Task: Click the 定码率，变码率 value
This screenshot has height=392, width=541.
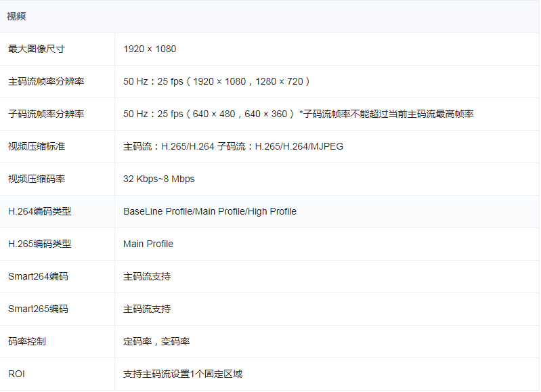Action: pos(156,341)
